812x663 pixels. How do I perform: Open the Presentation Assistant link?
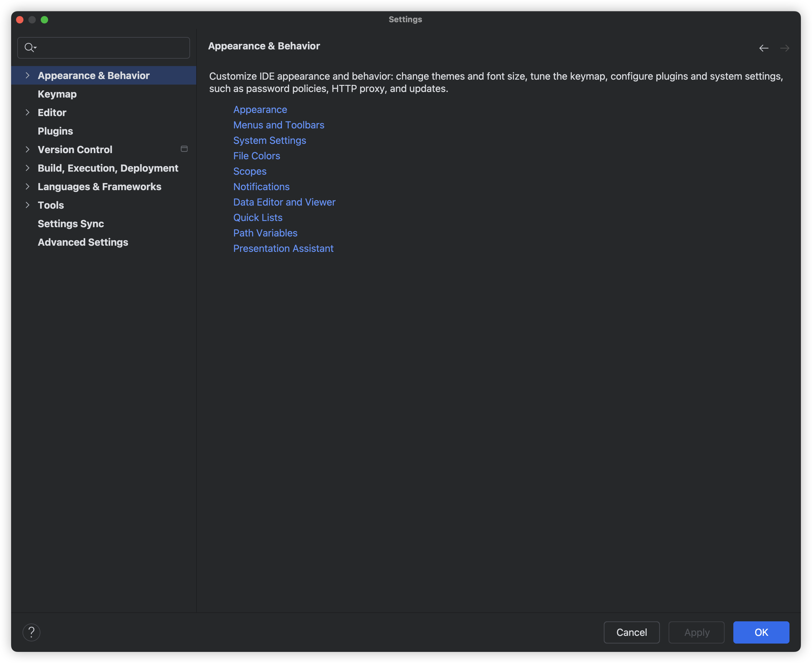[283, 248]
